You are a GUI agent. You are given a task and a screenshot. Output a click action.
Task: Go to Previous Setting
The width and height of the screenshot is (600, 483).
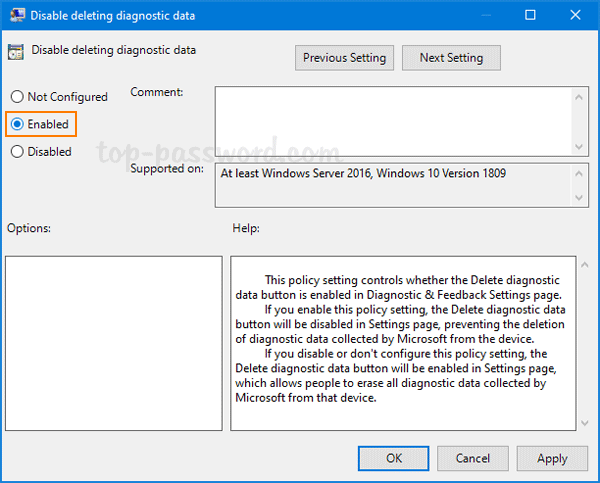click(x=345, y=58)
